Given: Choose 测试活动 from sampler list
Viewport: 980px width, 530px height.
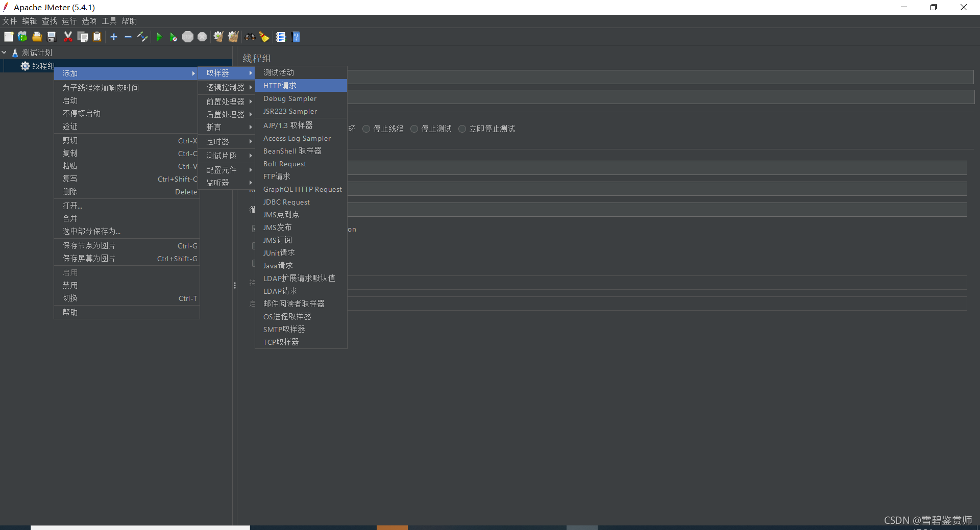Looking at the screenshot, I should coord(301,72).
